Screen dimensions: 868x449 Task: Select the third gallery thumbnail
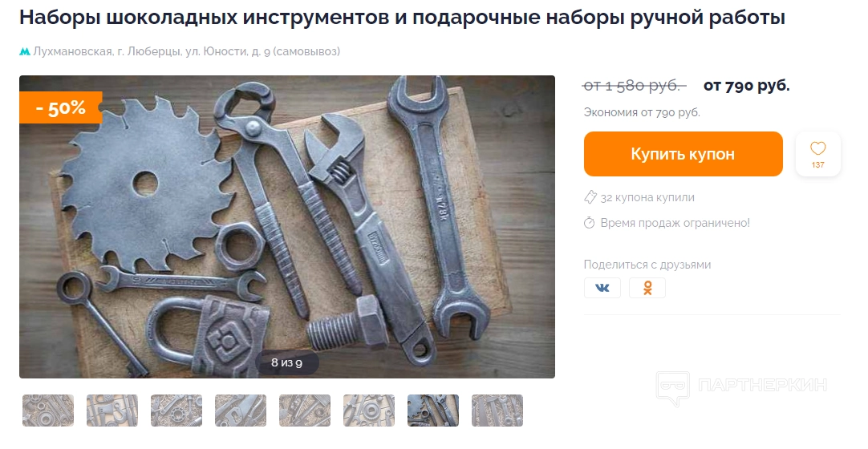coord(176,411)
